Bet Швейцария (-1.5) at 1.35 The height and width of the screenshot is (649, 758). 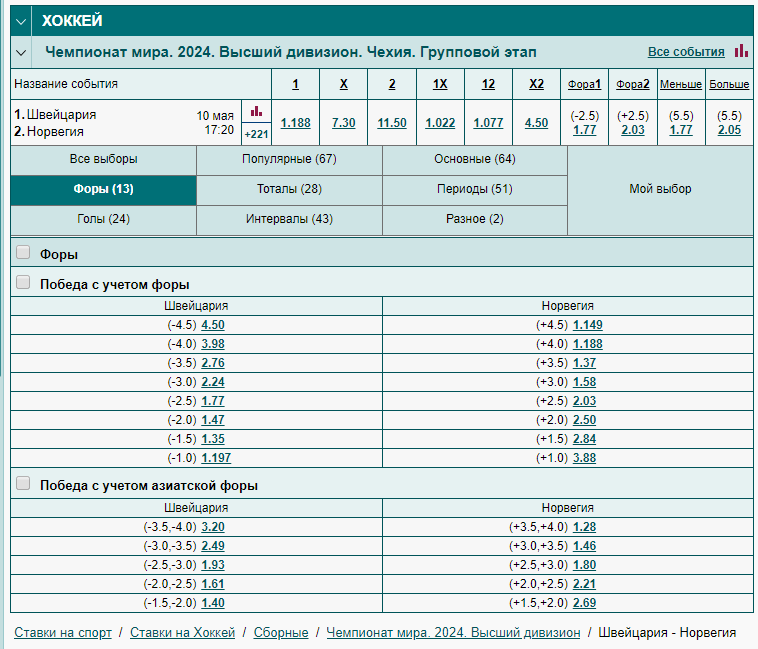[213, 439]
